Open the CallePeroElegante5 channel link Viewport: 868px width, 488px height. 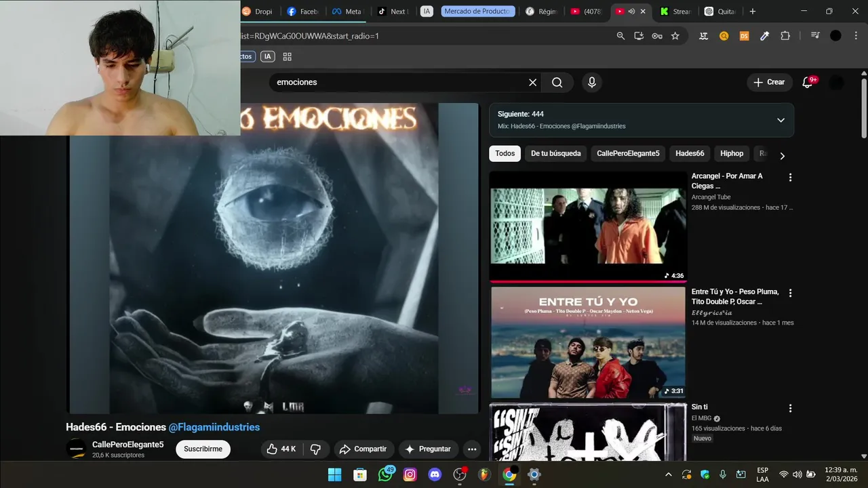tap(128, 445)
